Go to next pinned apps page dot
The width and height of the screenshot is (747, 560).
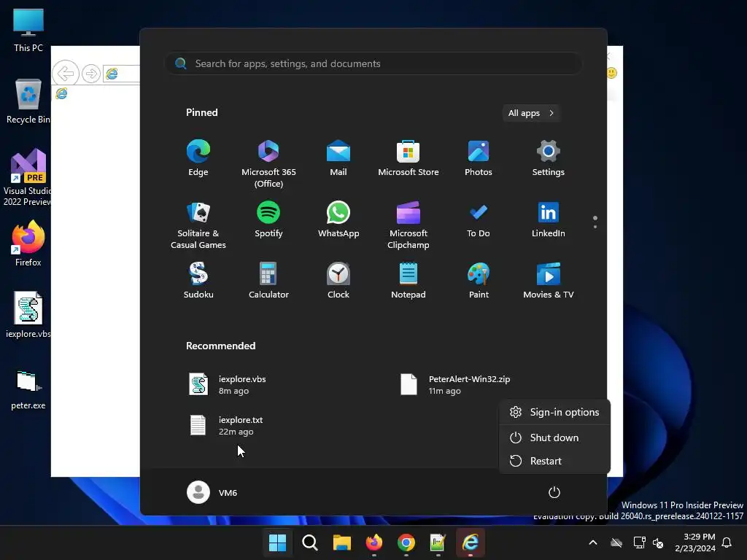point(595,227)
